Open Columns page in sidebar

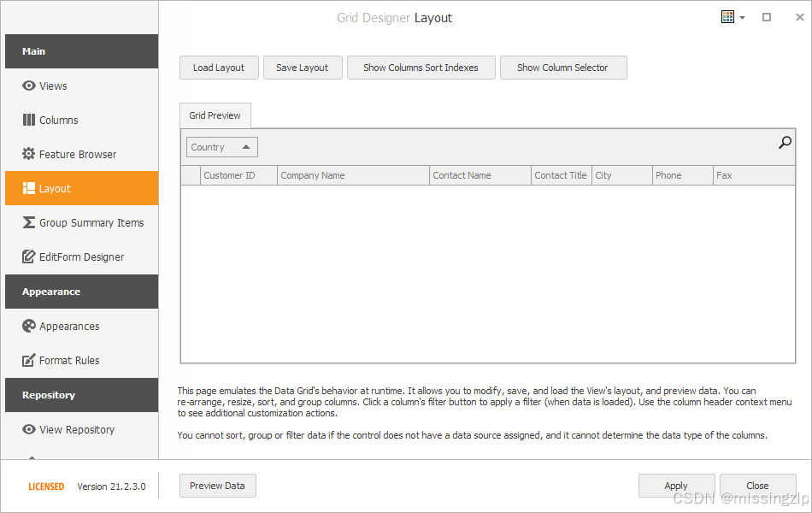[82, 120]
